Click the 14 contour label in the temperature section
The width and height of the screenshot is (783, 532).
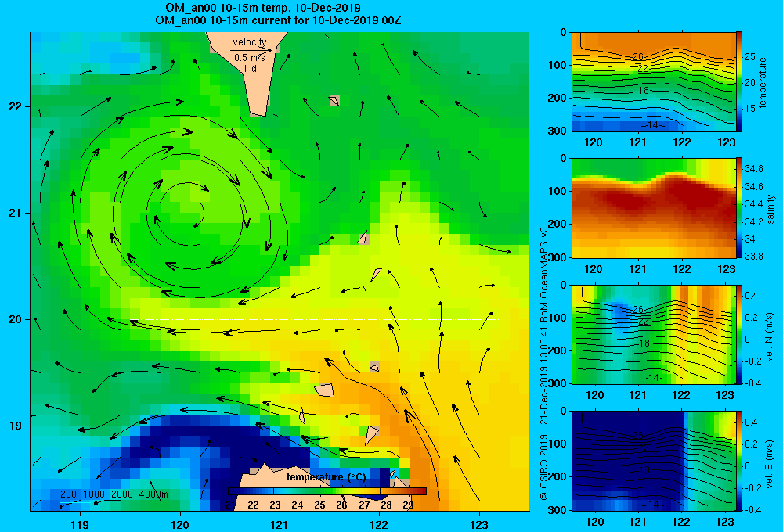point(653,125)
